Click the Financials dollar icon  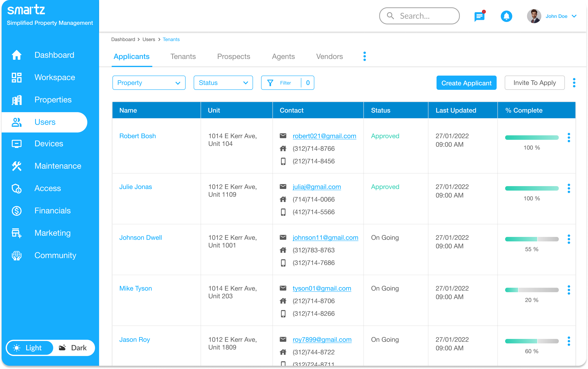coord(17,211)
